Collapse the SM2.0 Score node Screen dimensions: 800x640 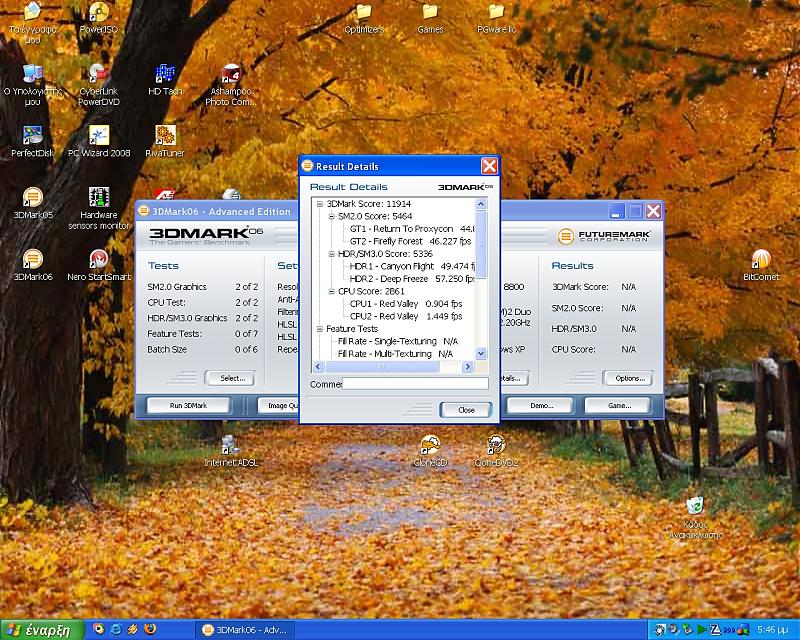pyautogui.click(x=332, y=216)
